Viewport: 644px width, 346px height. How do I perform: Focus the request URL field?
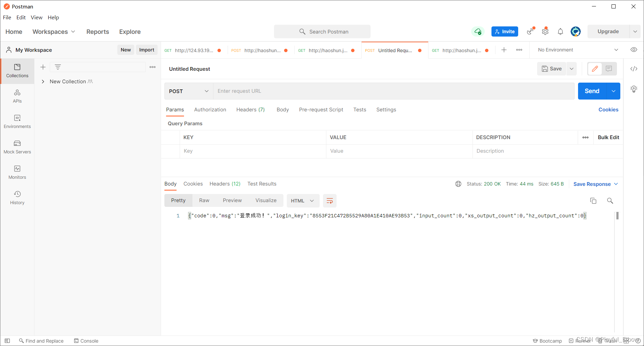coord(394,91)
